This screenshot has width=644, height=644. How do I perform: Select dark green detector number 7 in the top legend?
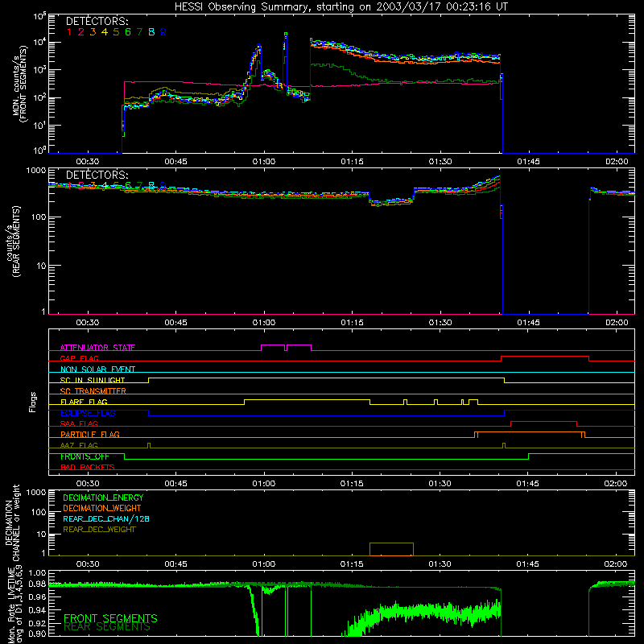139,32
